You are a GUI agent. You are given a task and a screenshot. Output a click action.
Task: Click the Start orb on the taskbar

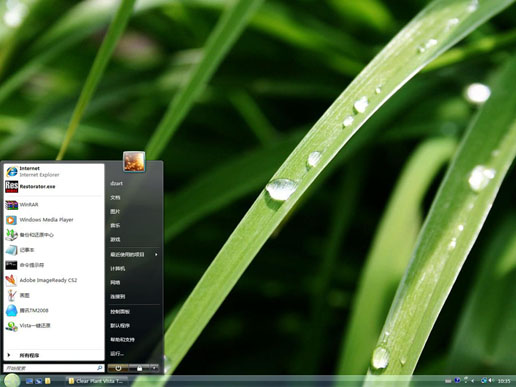click(x=12, y=380)
